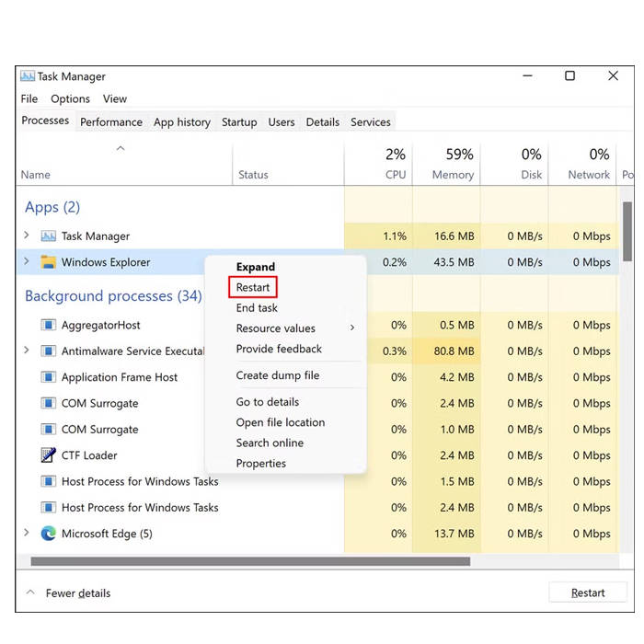
Task: Click the AggregatorHost process icon
Action: [49, 326]
